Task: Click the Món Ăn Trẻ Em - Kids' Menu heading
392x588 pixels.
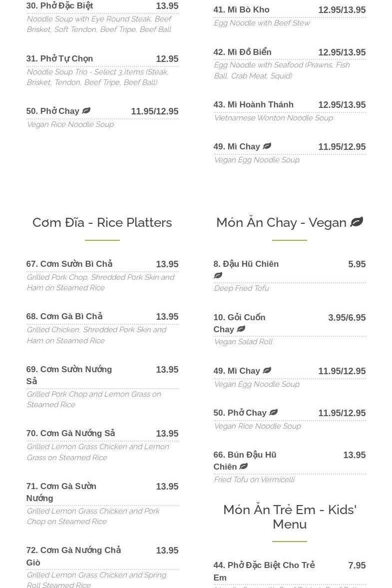Action: pyautogui.click(x=289, y=517)
